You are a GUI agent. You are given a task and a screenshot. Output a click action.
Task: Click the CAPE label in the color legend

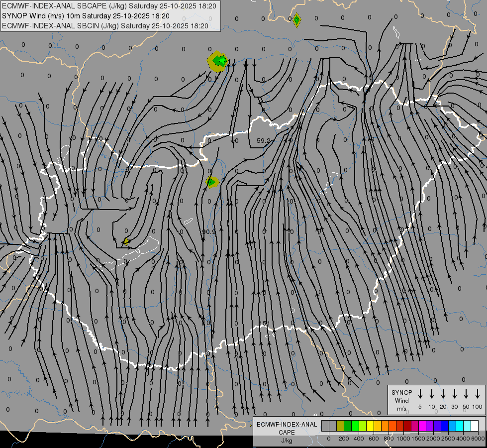click(x=287, y=433)
